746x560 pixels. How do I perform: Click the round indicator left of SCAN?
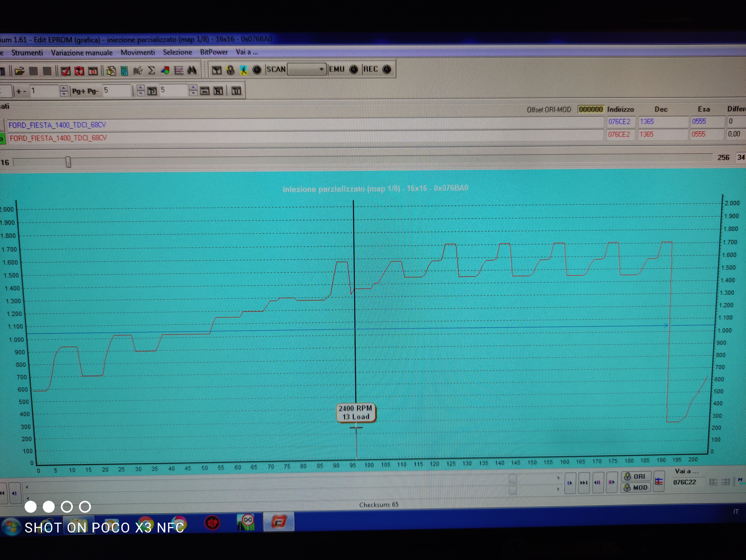click(257, 70)
